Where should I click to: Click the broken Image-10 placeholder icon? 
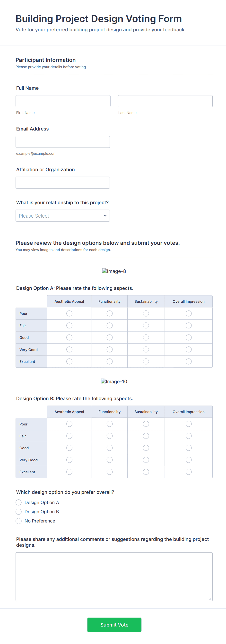point(103,381)
